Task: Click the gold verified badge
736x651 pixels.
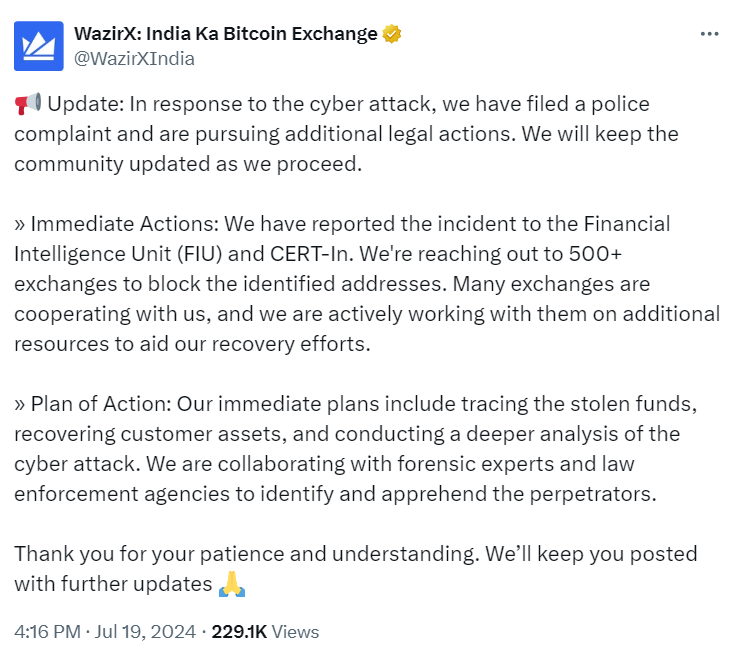Action: [x=391, y=34]
